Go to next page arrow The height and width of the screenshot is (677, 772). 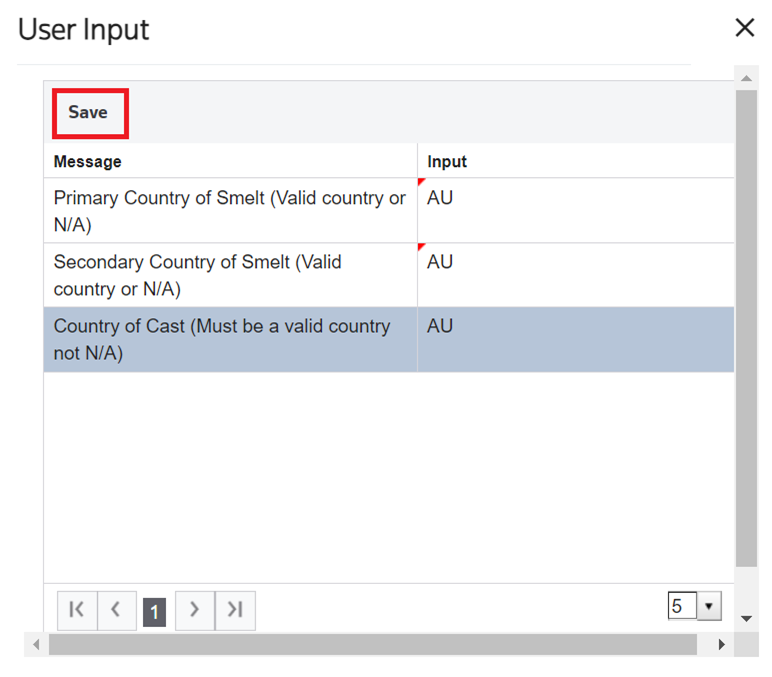pos(195,610)
